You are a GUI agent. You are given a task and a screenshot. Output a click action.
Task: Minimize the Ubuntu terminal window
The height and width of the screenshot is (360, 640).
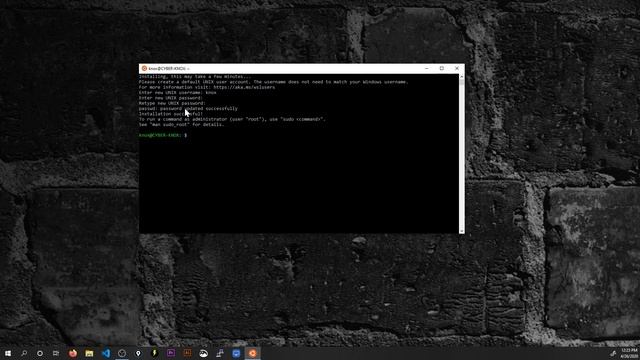(427, 69)
